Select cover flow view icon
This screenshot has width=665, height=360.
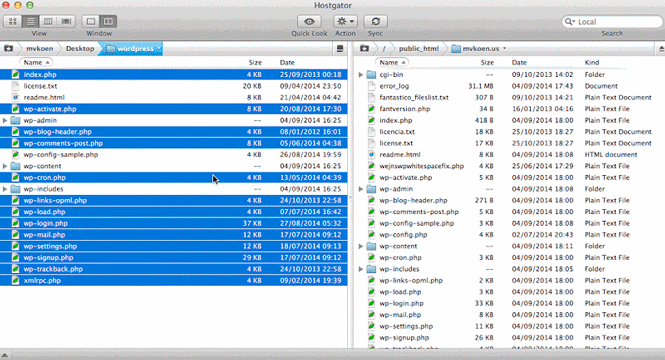click(x=66, y=21)
